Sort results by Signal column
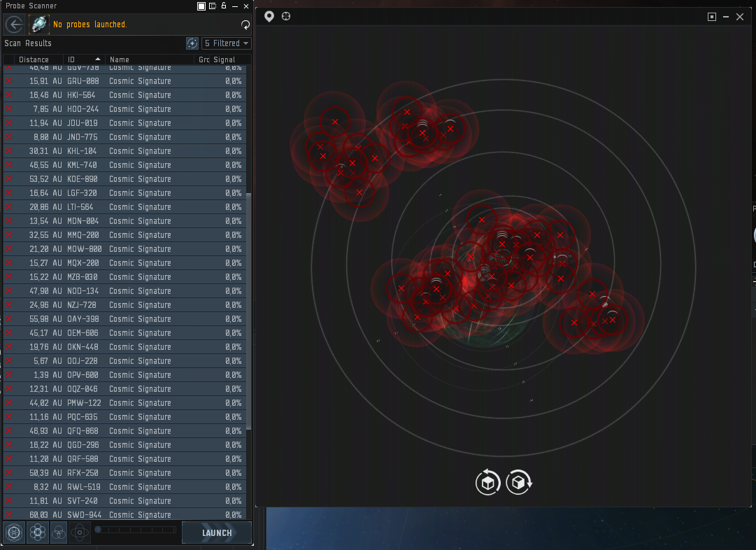 pyautogui.click(x=224, y=59)
